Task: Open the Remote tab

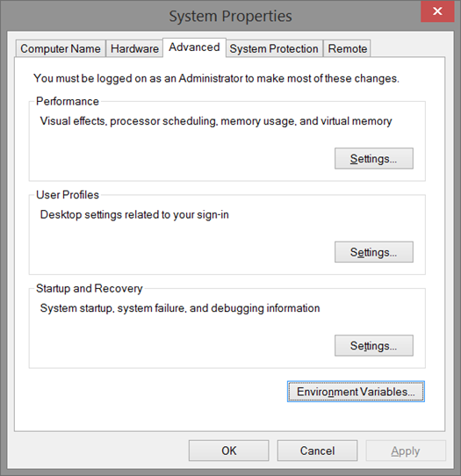Action: point(347,48)
